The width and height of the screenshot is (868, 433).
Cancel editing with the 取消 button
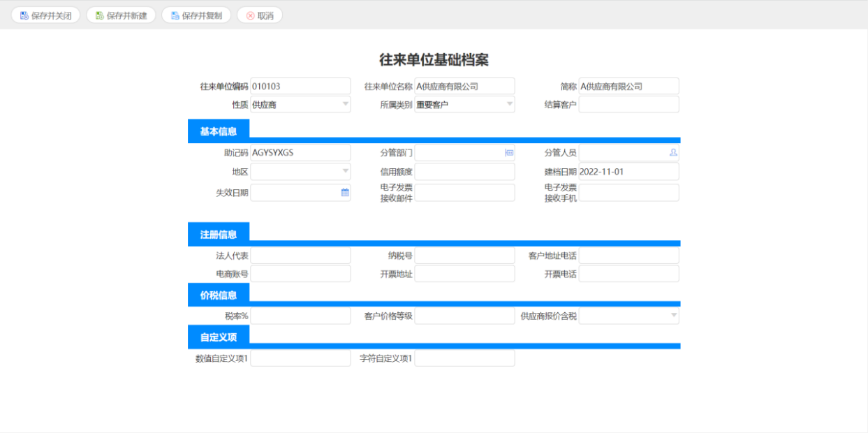click(260, 15)
